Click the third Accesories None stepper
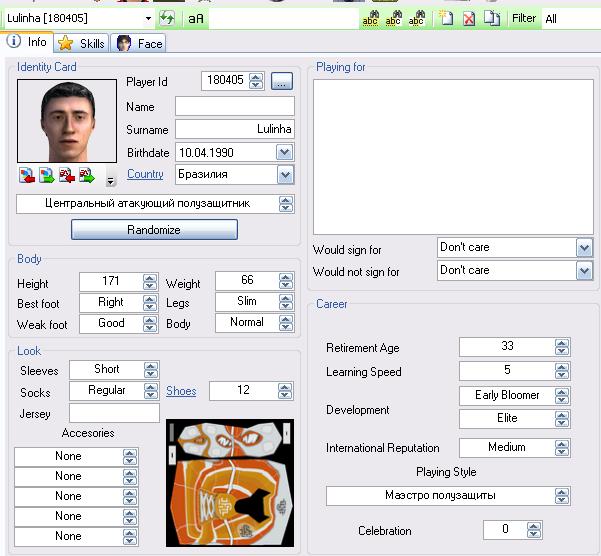The image size is (601, 556). click(130, 497)
